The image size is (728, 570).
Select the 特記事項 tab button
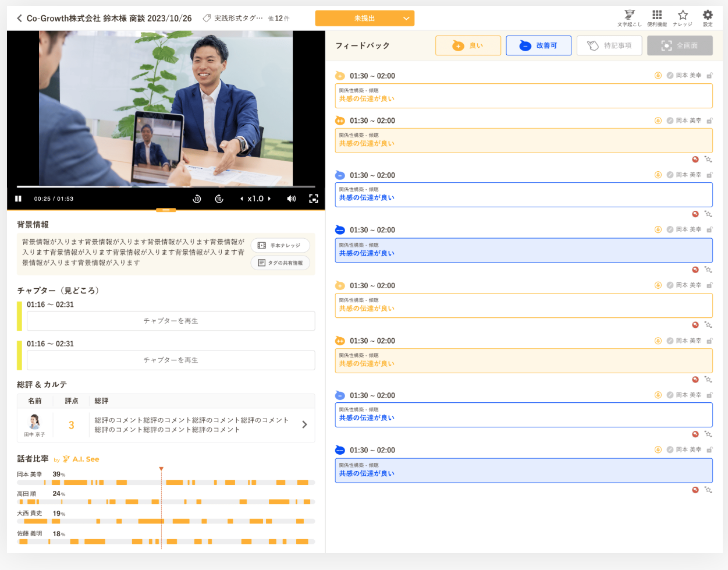coord(609,45)
